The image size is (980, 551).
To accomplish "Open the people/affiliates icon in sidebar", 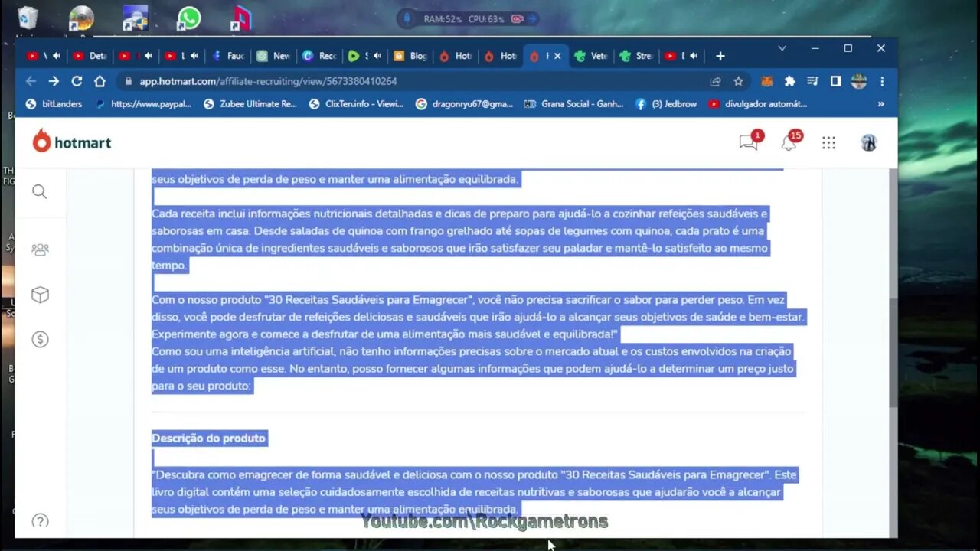I will 40,249.
